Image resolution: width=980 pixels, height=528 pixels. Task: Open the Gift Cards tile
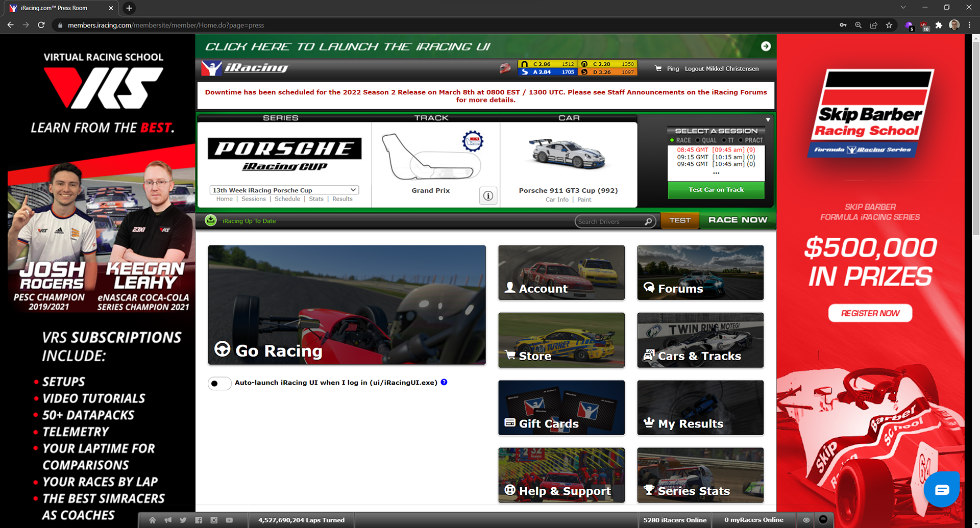pyautogui.click(x=561, y=408)
